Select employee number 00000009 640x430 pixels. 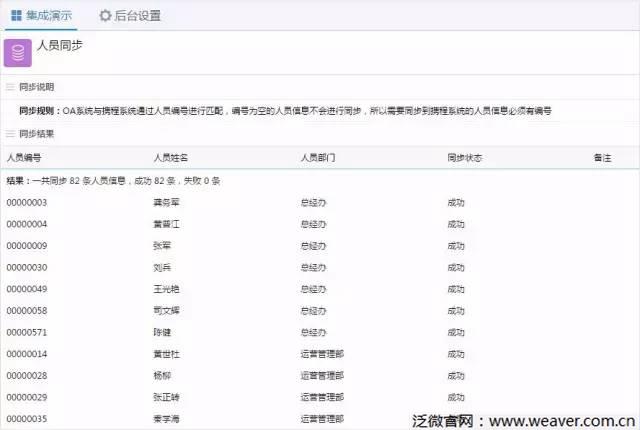tap(27, 246)
